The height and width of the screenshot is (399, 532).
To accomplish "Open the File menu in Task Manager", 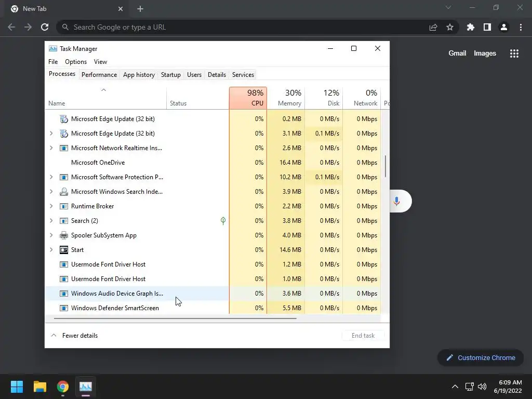I will pos(53,62).
